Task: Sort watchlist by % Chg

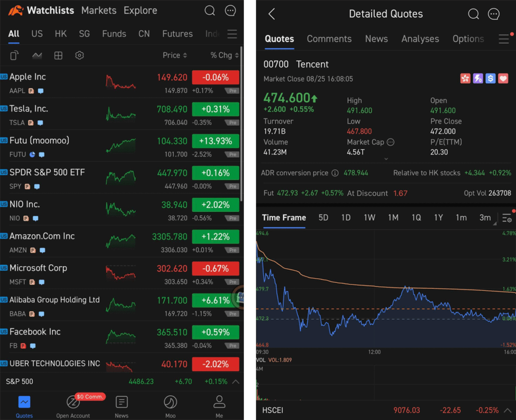Action: pos(224,55)
